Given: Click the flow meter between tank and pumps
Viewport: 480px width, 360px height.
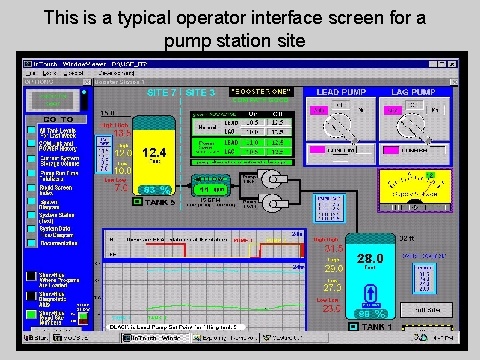Looking at the screenshot, I should tap(211, 185).
